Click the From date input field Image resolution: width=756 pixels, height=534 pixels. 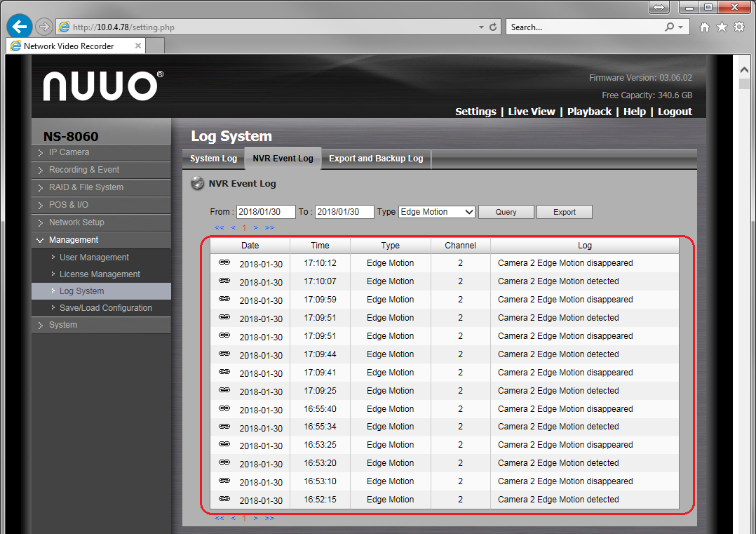pyautogui.click(x=266, y=212)
